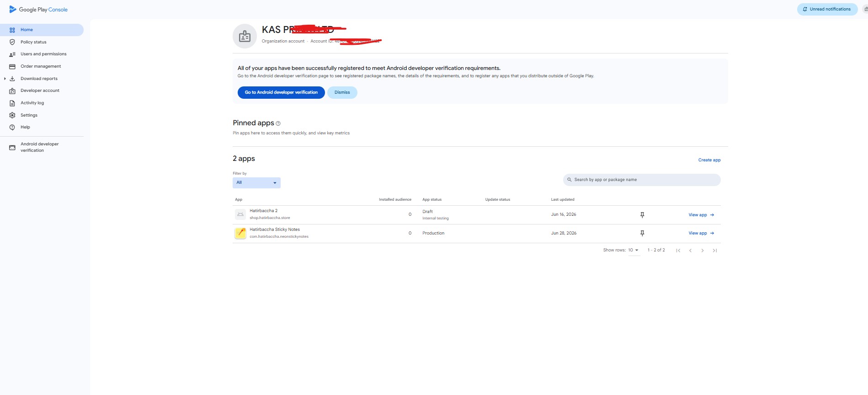Open Unread notifications

tap(827, 9)
